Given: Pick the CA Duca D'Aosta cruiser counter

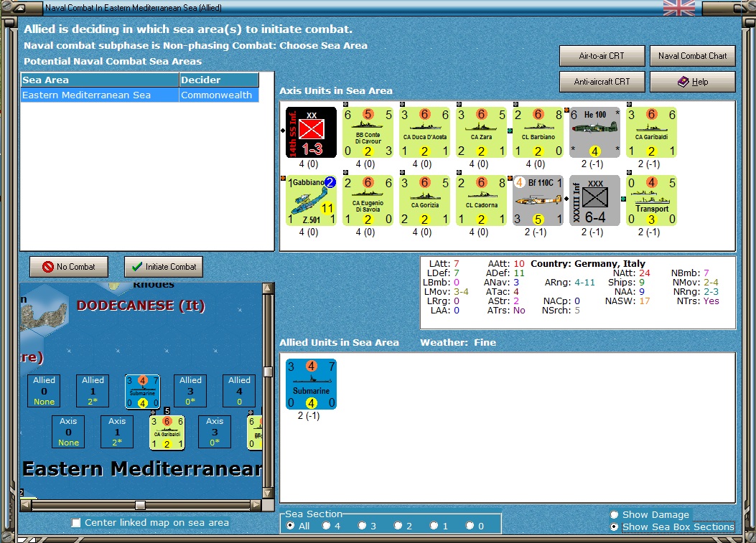Looking at the screenshot, I should (425, 132).
